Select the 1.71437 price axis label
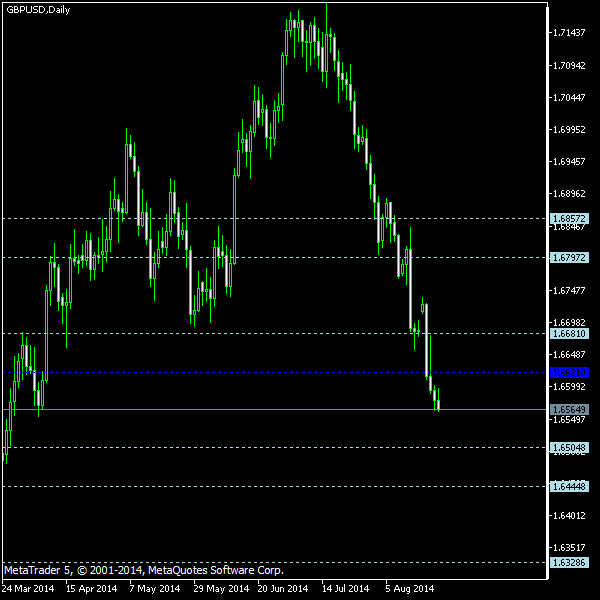The height and width of the screenshot is (600, 600). 569,33
